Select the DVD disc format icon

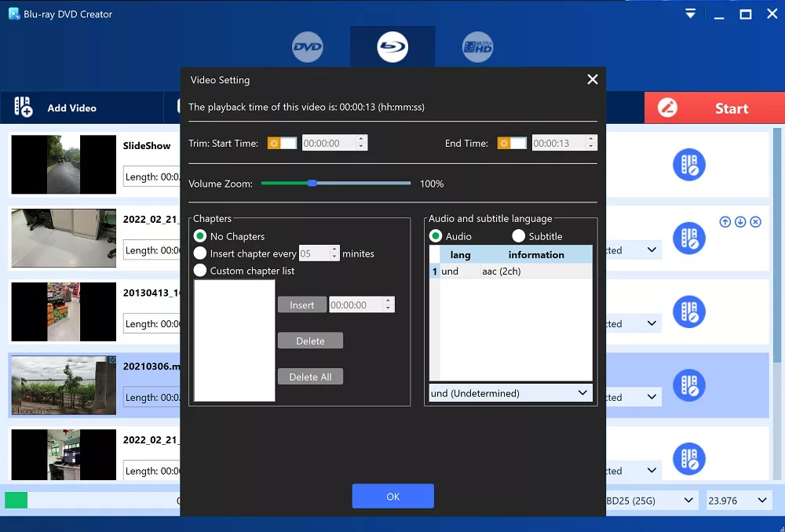coord(308,48)
